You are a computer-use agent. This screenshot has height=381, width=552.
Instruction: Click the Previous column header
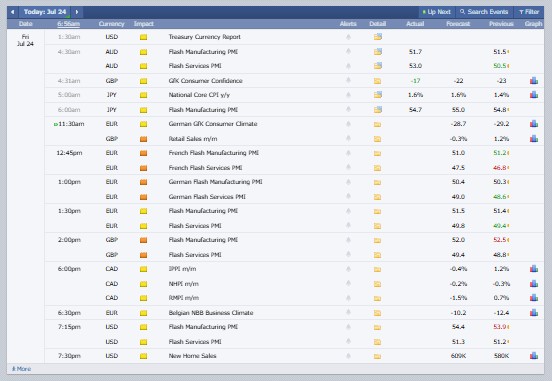click(501, 24)
